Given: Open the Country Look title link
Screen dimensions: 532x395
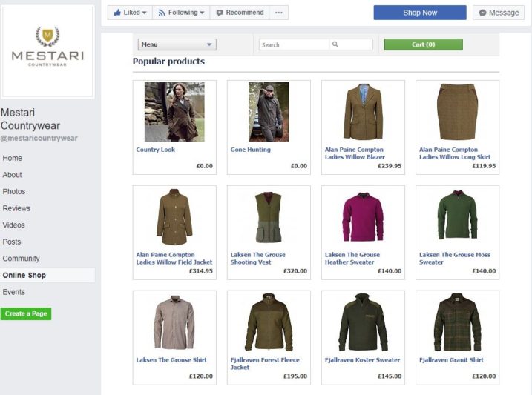Looking at the screenshot, I should (x=155, y=150).
